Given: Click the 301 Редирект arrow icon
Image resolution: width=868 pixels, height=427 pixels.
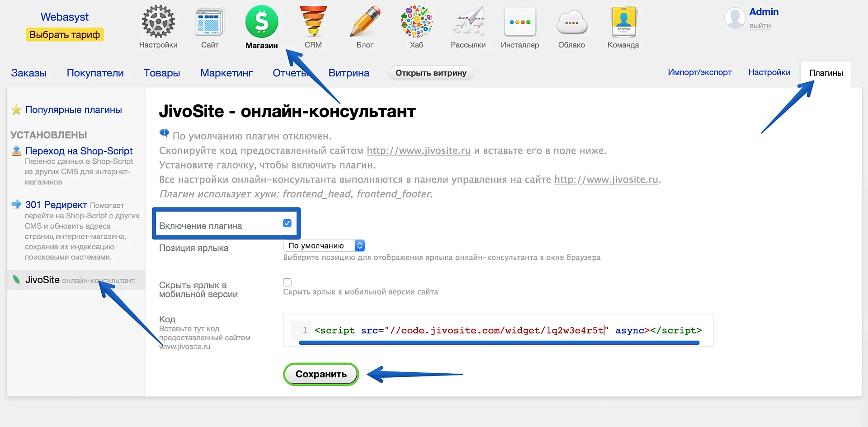Looking at the screenshot, I should point(17,204).
